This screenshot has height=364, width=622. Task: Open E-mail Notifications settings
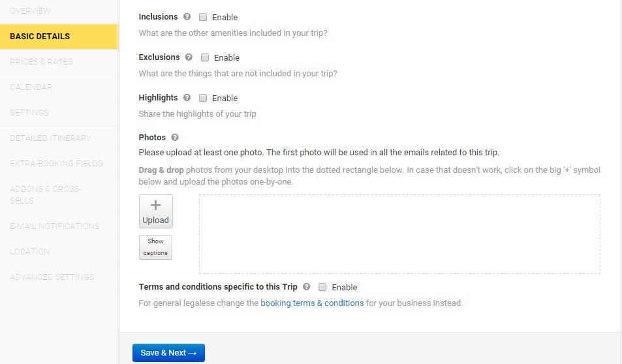(x=55, y=226)
